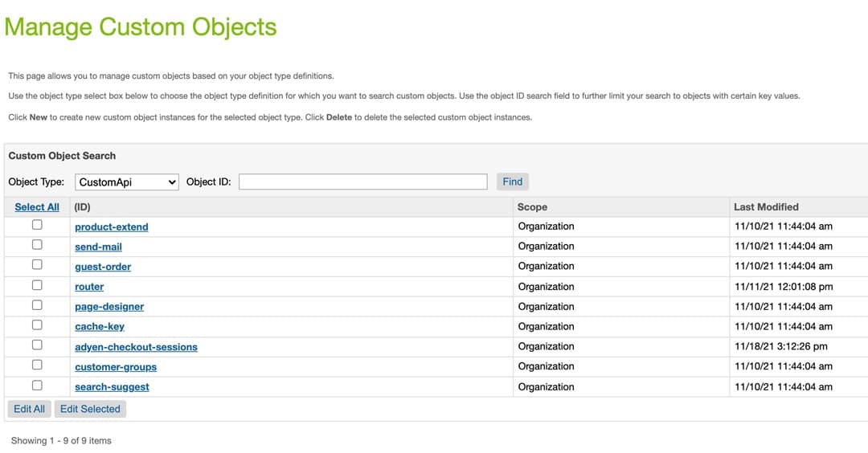Open the customer-groups object
Screen dimensions: 868x453
(x=116, y=367)
